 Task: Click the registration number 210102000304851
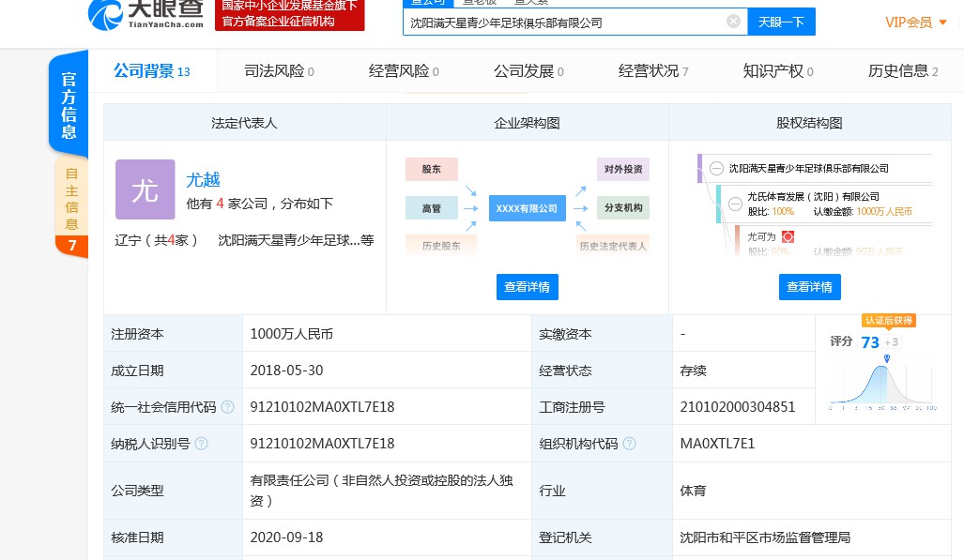coord(738,407)
